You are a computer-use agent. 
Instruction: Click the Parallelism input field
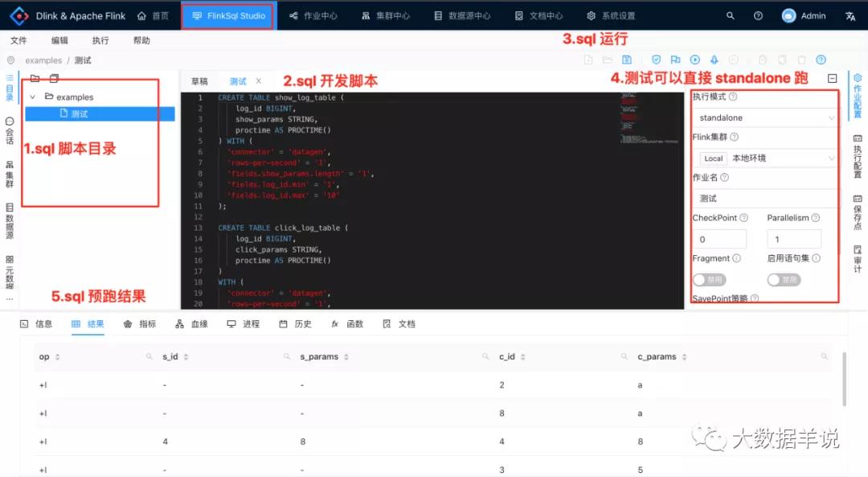click(x=793, y=239)
